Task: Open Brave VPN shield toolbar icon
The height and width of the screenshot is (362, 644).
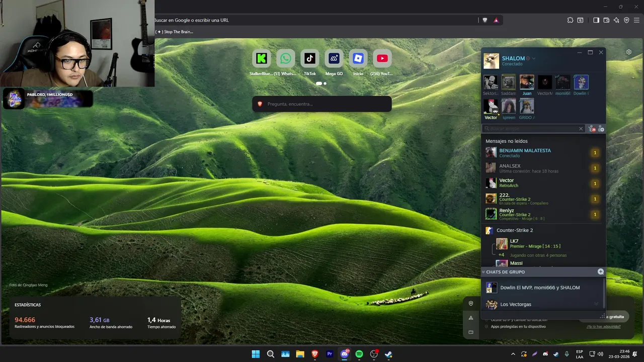Action: [626, 20]
